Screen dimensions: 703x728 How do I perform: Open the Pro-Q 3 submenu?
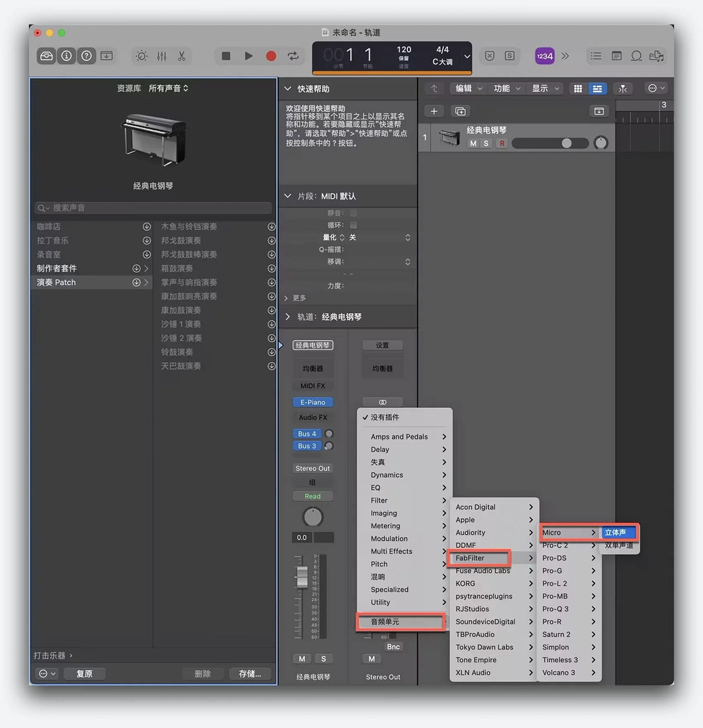tap(569, 608)
